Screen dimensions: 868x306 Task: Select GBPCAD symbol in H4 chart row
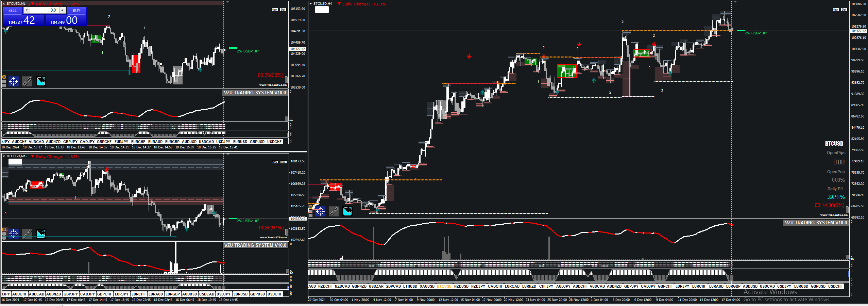[x=393, y=286]
